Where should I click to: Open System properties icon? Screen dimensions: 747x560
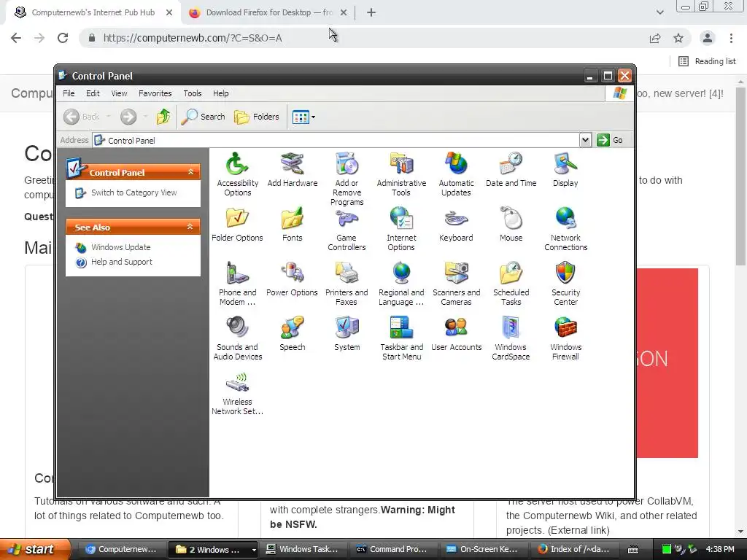pyautogui.click(x=347, y=334)
